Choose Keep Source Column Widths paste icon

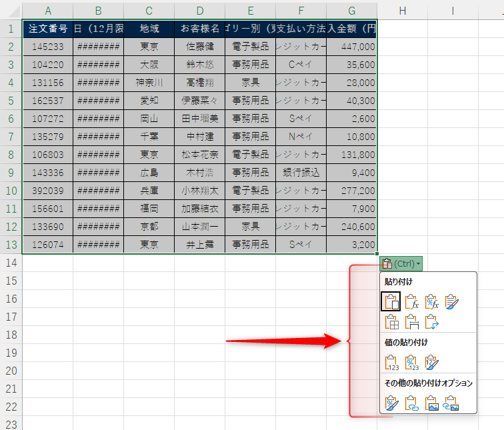(x=411, y=322)
